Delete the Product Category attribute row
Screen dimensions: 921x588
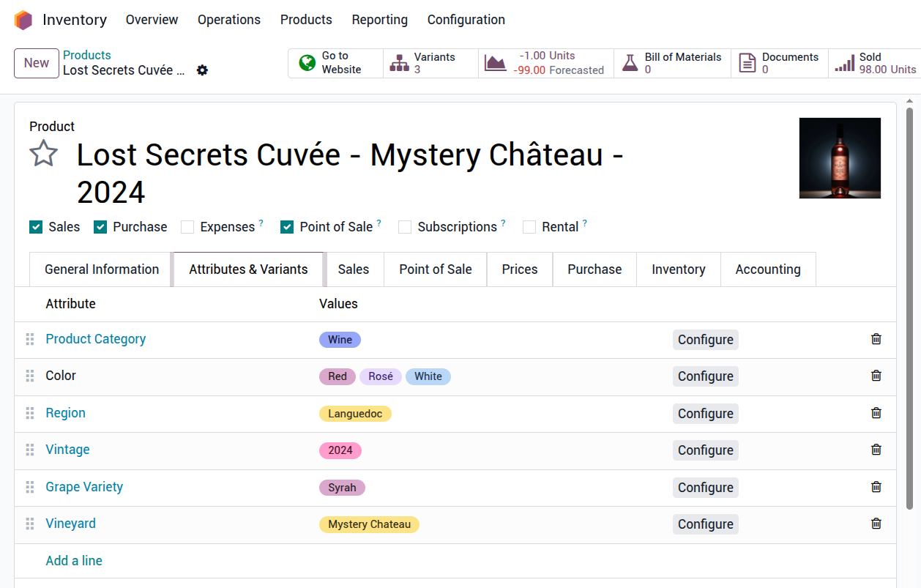pyautogui.click(x=876, y=339)
